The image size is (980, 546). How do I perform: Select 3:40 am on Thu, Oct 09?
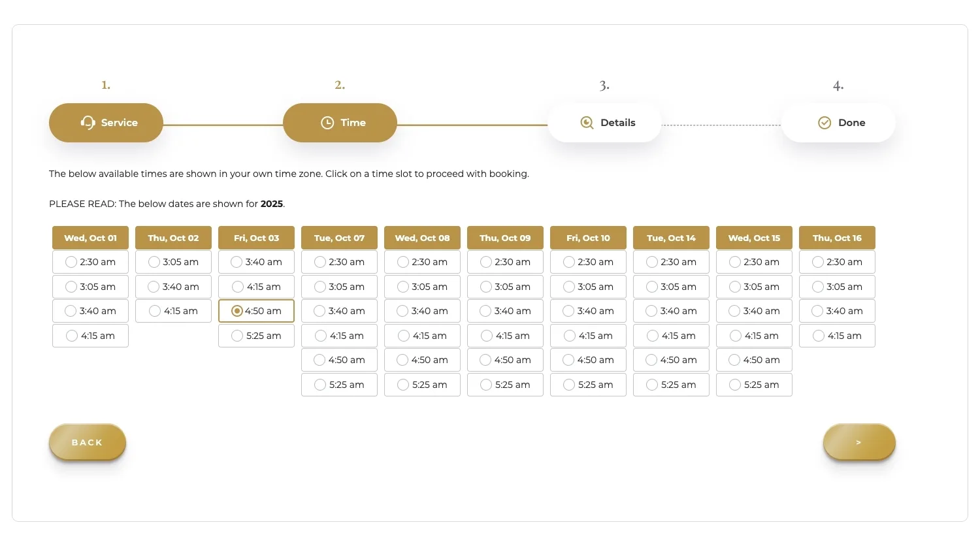pyautogui.click(x=505, y=311)
